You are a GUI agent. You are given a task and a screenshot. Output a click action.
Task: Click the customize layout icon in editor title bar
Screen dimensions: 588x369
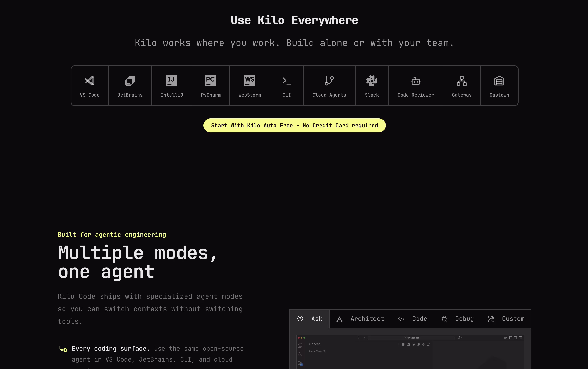[x=506, y=338]
